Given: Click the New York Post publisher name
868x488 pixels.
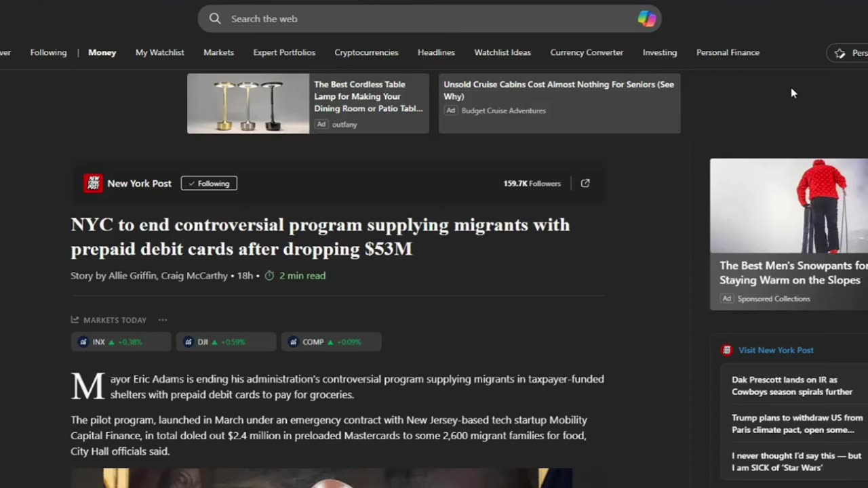Looking at the screenshot, I should pos(139,183).
